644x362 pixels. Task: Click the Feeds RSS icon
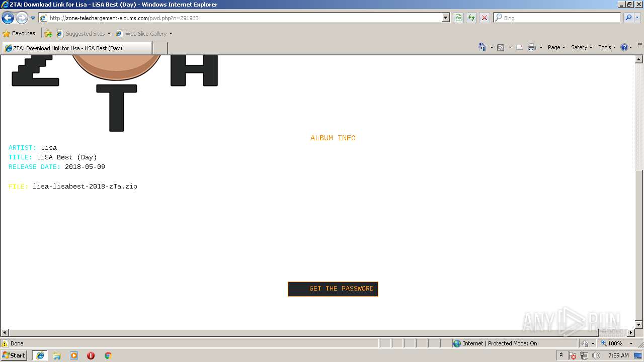(501, 47)
